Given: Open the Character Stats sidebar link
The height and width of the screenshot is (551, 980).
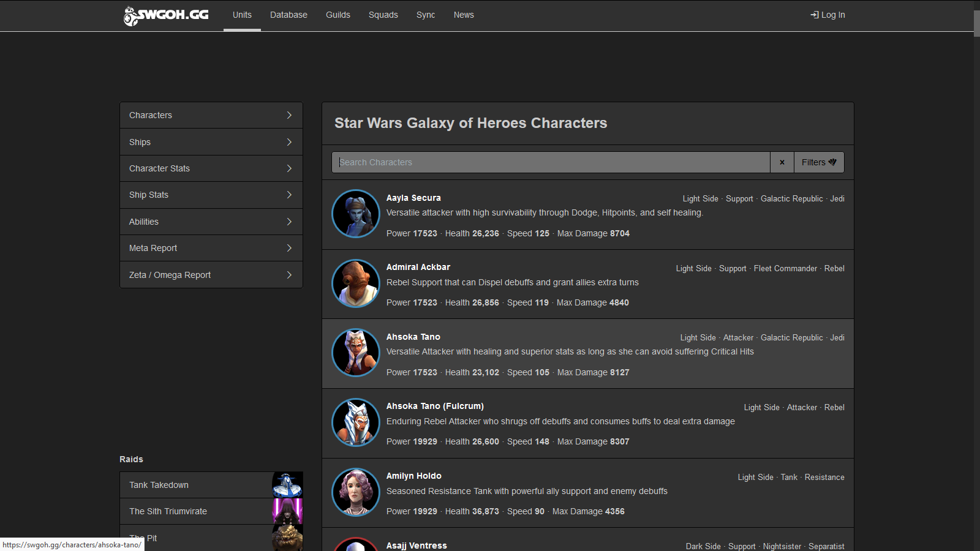Looking at the screenshot, I should [211, 168].
